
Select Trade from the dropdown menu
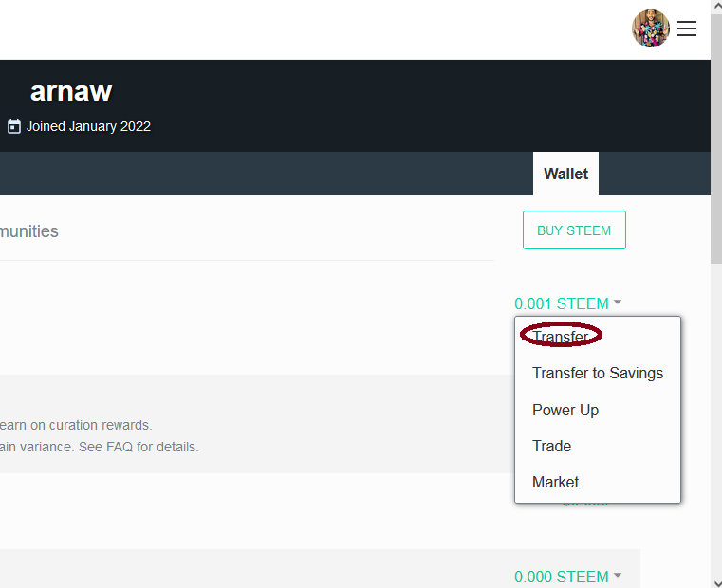click(x=551, y=446)
